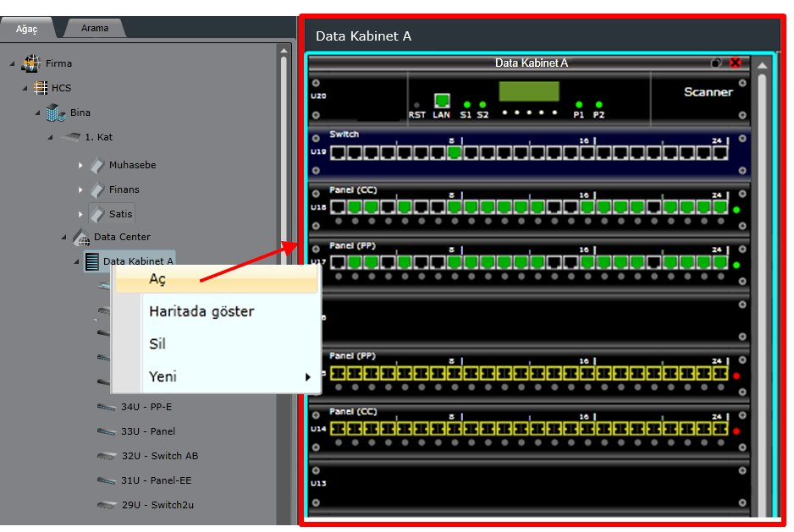Switch to the Arama tab
794x532 pixels.
95,28
